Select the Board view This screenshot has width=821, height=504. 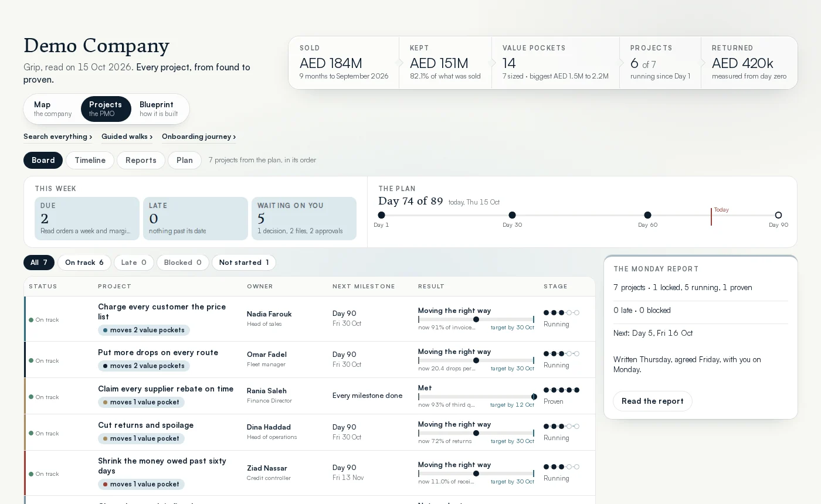43,160
